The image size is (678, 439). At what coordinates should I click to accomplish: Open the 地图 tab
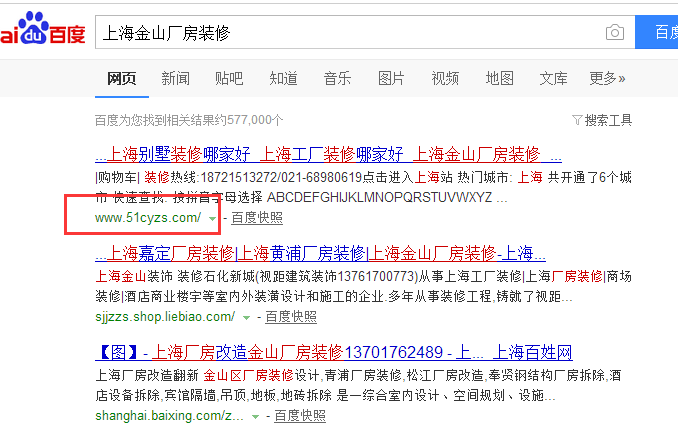click(x=499, y=79)
